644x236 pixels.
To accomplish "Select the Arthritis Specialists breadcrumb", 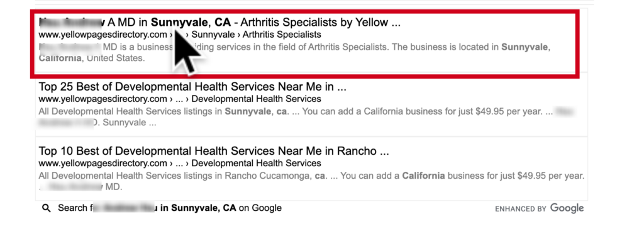I will (x=285, y=35).
